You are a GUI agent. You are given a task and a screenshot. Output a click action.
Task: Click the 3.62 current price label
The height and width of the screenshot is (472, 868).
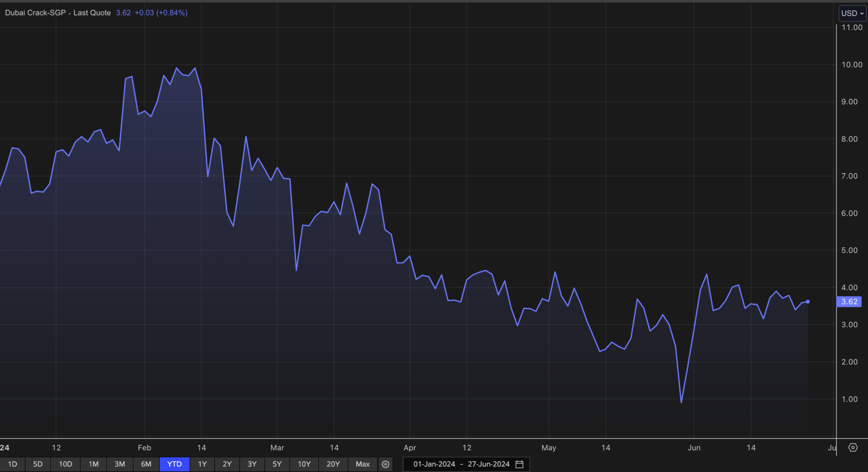[x=849, y=302]
